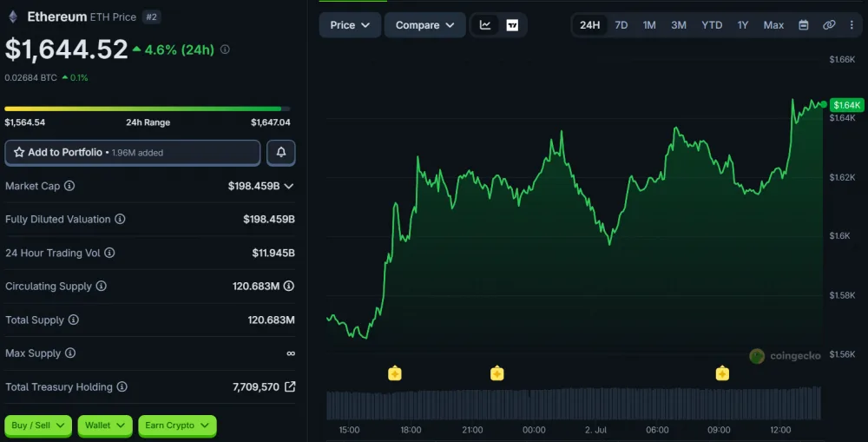Click the 7,709,570 treasury holding value
Viewport: 868px width, 442px height.
coord(256,387)
